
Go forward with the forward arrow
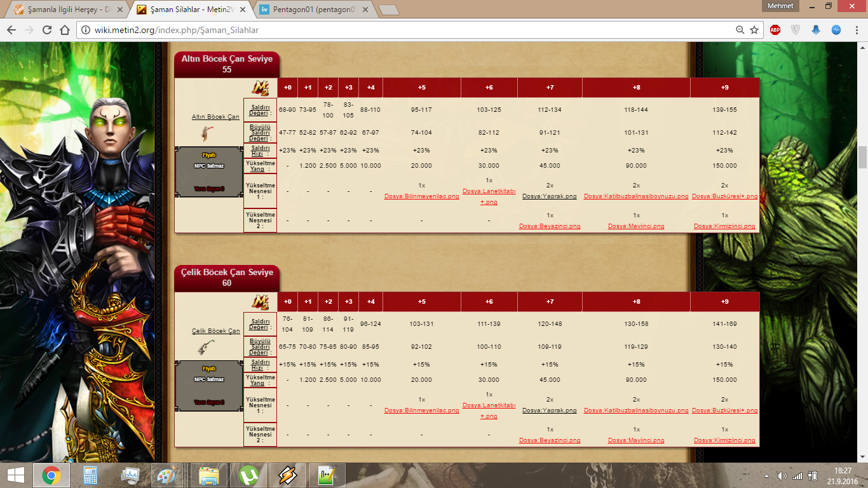click(29, 30)
